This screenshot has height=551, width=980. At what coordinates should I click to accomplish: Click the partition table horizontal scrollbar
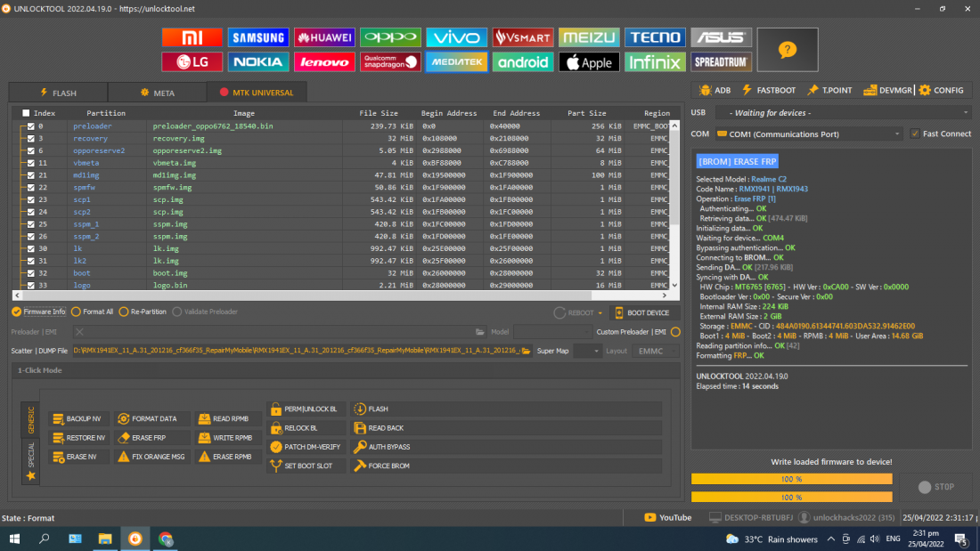pos(340,296)
